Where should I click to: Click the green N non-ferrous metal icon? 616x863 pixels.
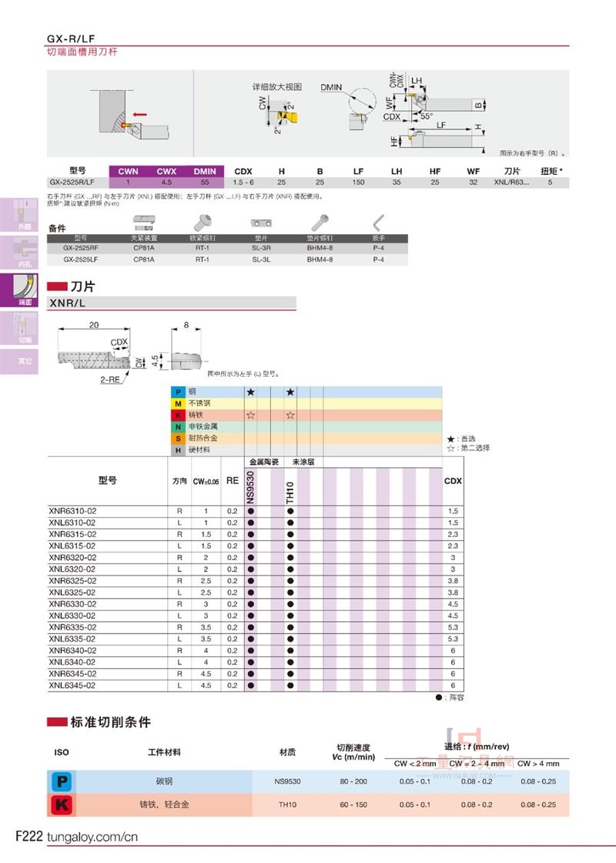click(178, 427)
